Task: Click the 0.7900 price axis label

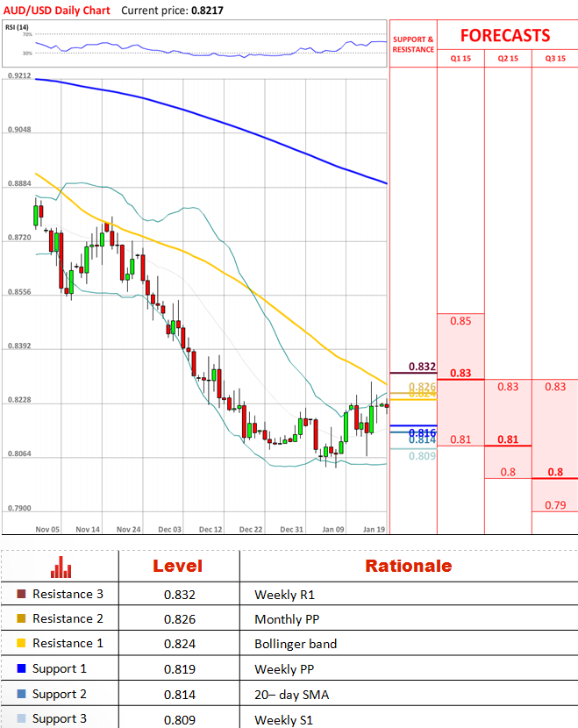Action: point(19,508)
